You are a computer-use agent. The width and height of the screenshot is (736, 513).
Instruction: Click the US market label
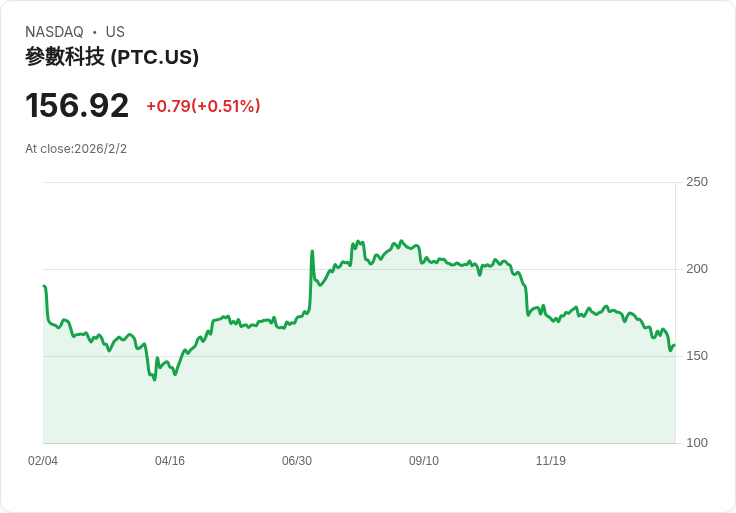click(115, 32)
